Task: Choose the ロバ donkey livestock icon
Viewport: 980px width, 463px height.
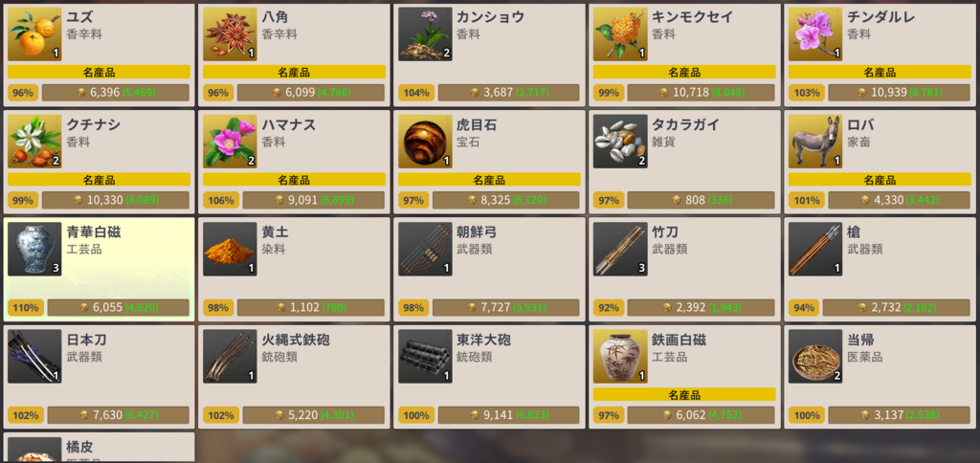Action: pos(815,142)
